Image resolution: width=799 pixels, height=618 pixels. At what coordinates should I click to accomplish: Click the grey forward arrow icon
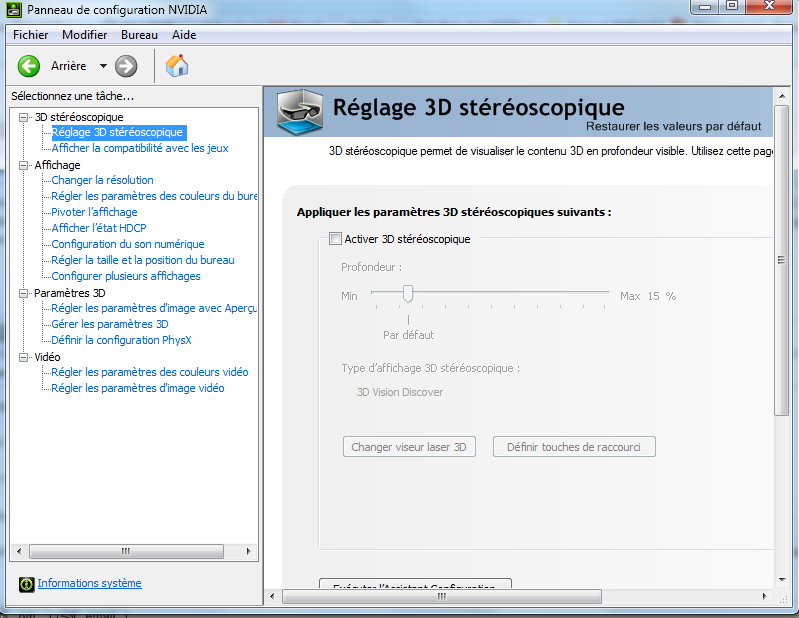pos(126,66)
